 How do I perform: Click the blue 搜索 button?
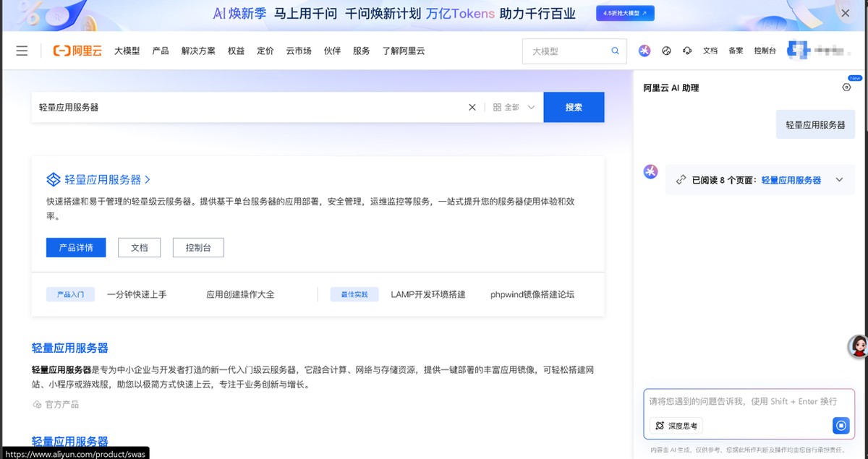click(x=574, y=107)
